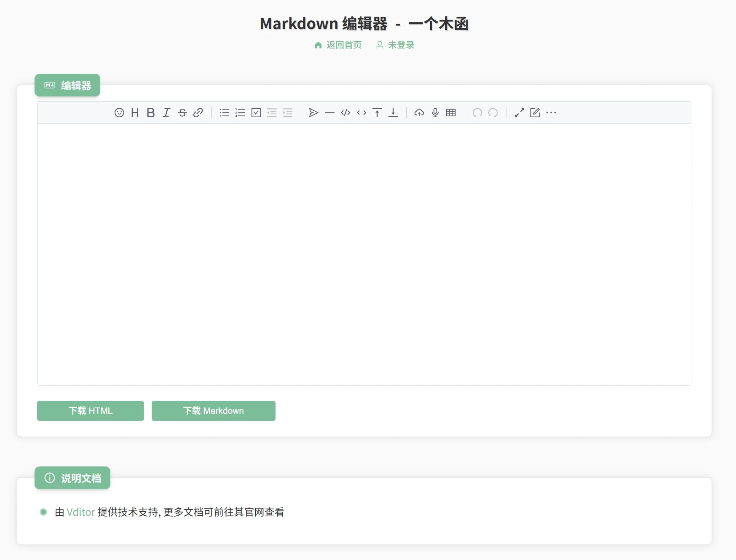Start voice recording with microphone icon
The image size is (736, 560).
[x=435, y=113]
